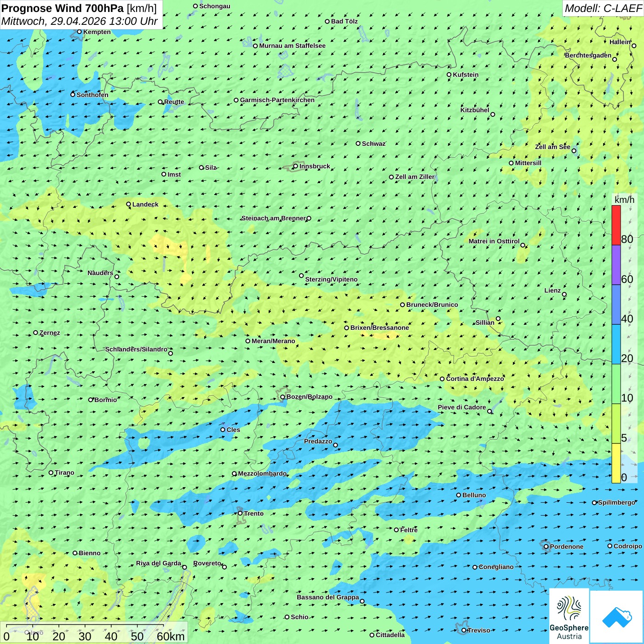The height and width of the screenshot is (644, 644).
Task: Click the 'Berchtesgaden' label
Action: (x=588, y=55)
